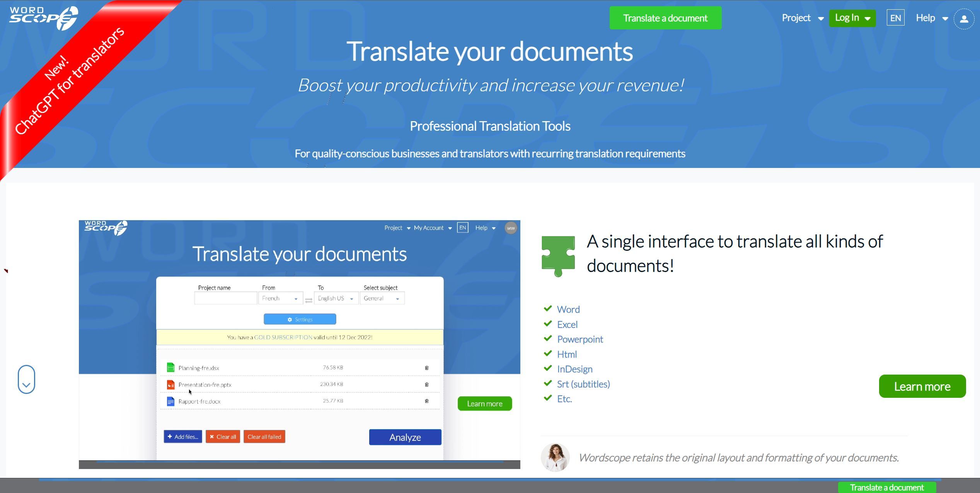Open the To English US dropdown in preview

pyautogui.click(x=336, y=298)
